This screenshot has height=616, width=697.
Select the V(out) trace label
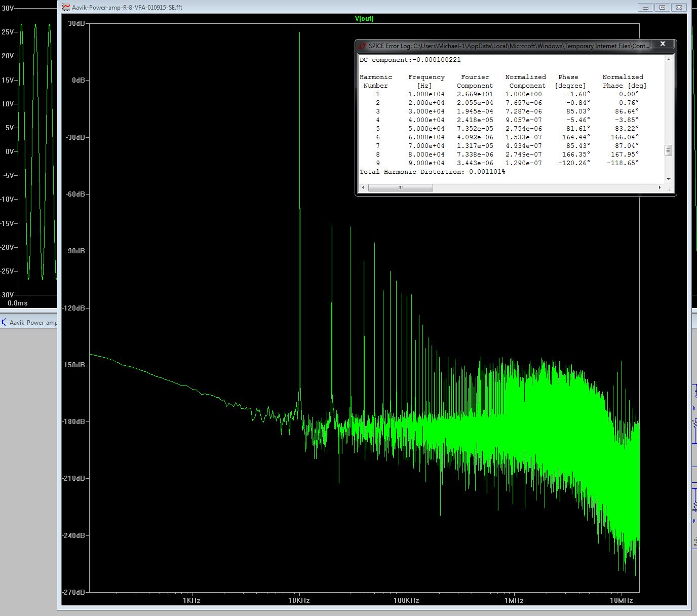point(364,19)
